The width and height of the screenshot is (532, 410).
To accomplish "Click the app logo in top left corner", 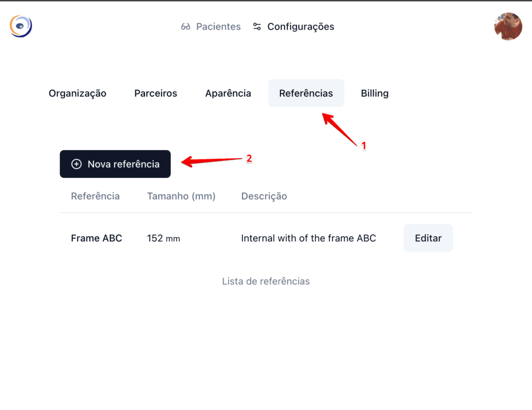I will tap(20, 26).
